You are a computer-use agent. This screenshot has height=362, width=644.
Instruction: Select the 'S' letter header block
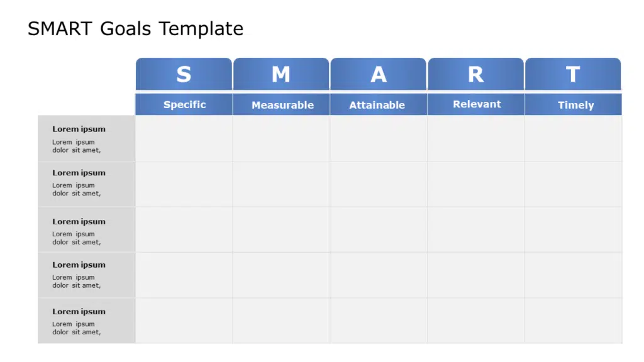tap(184, 74)
